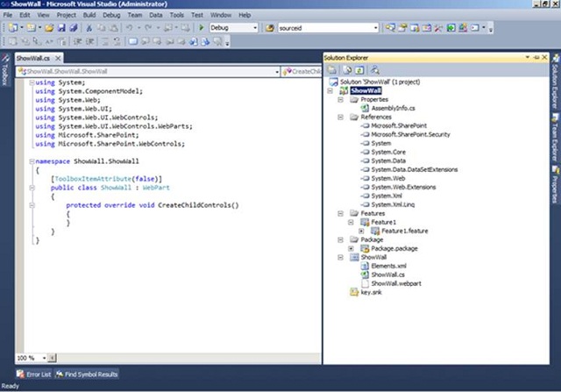
Task: Open the Toolbox icon with crossed tools
Action: coord(438,28)
